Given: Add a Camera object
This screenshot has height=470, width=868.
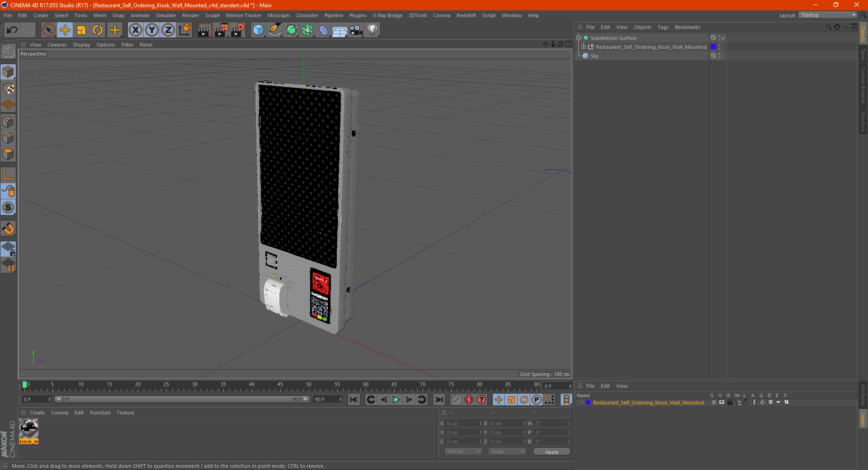Looking at the screenshot, I should (356, 30).
